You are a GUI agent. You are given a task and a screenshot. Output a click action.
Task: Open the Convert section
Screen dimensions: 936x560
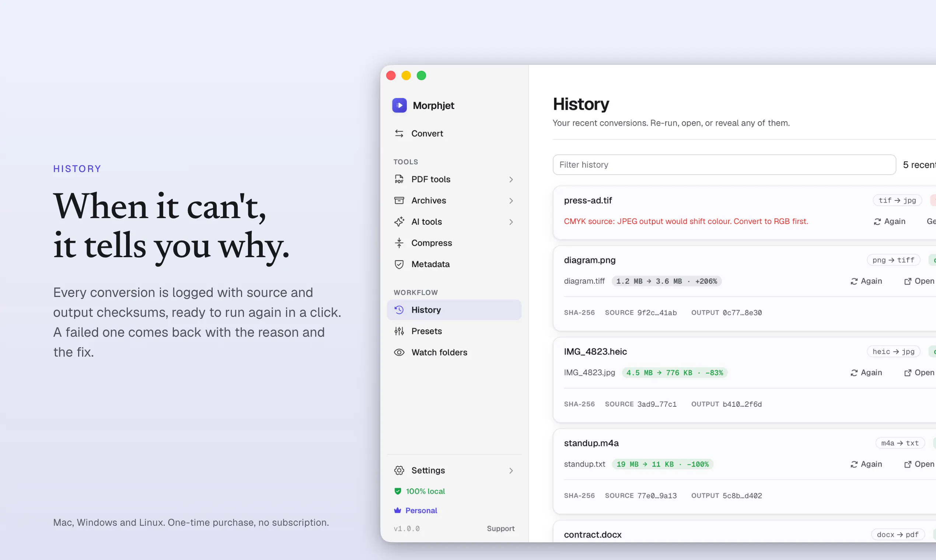point(454,134)
